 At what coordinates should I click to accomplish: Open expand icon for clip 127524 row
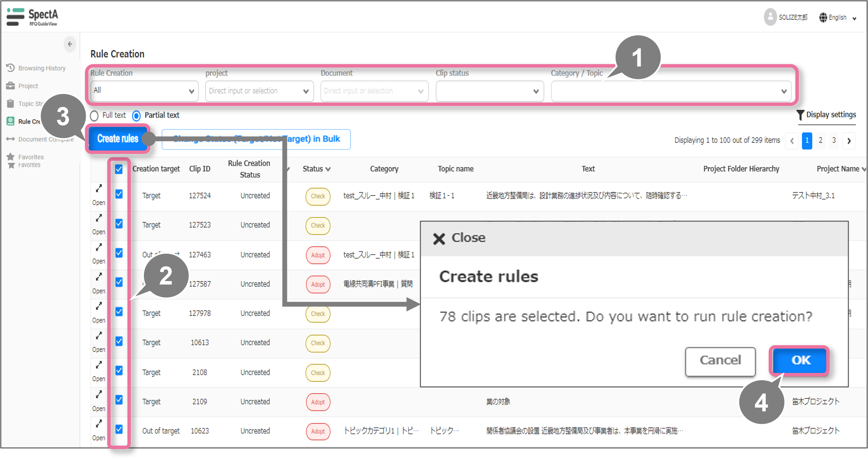pyautogui.click(x=99, y=189)
